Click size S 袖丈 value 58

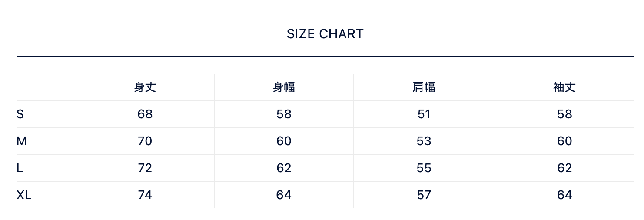[x=564, y=114]
